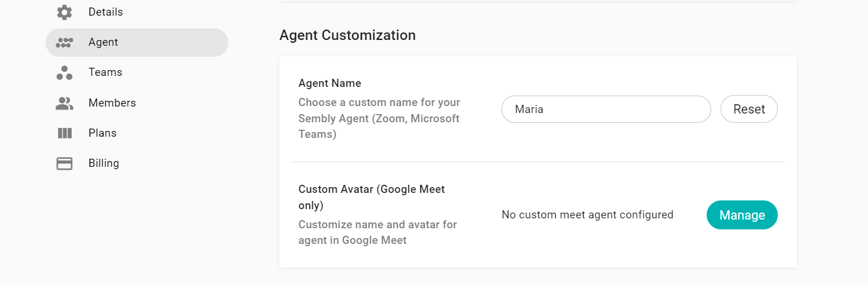Go to the Teams label in the sidebar

105,72
